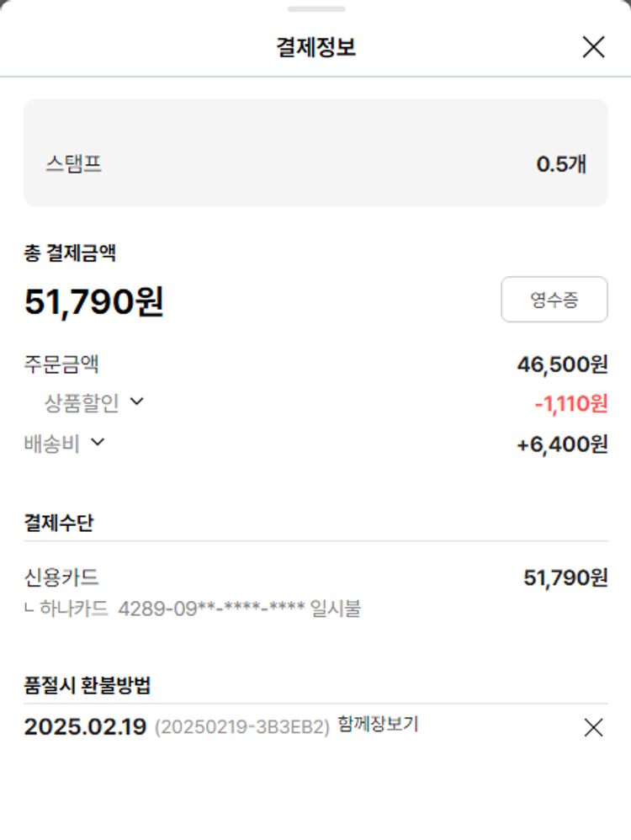Click the X icon beside 함께장보기

[593, 728]
